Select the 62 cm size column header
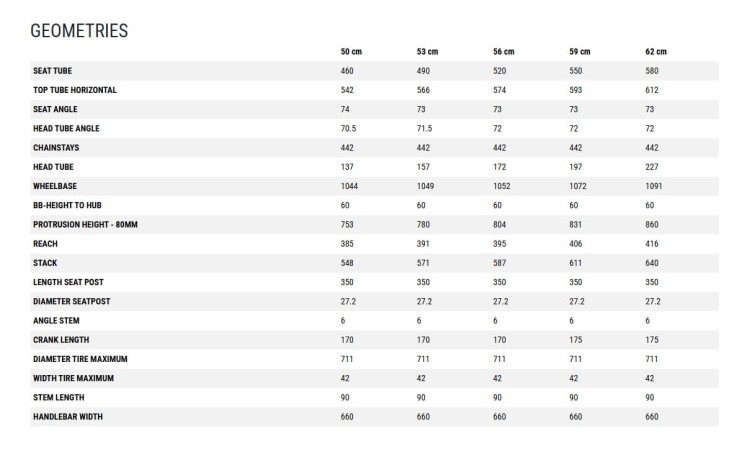The image size is (750, 450). point(656,52)
